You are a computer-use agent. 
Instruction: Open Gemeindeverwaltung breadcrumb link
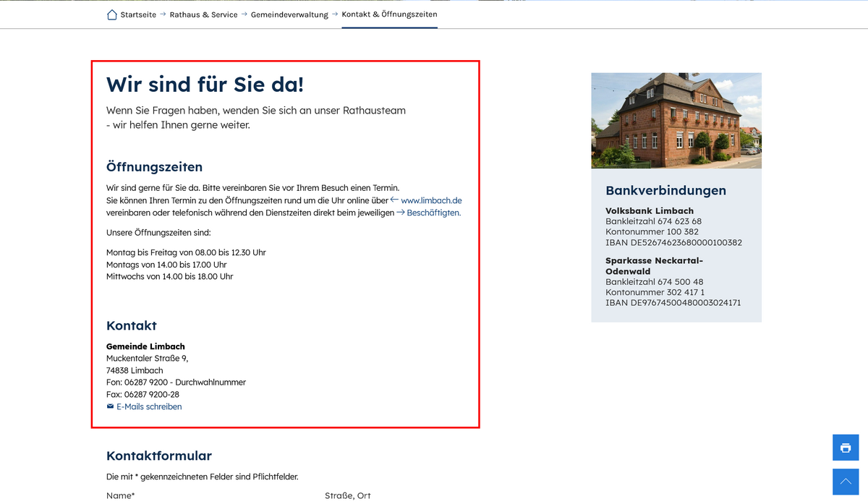(x=289, y=14)
